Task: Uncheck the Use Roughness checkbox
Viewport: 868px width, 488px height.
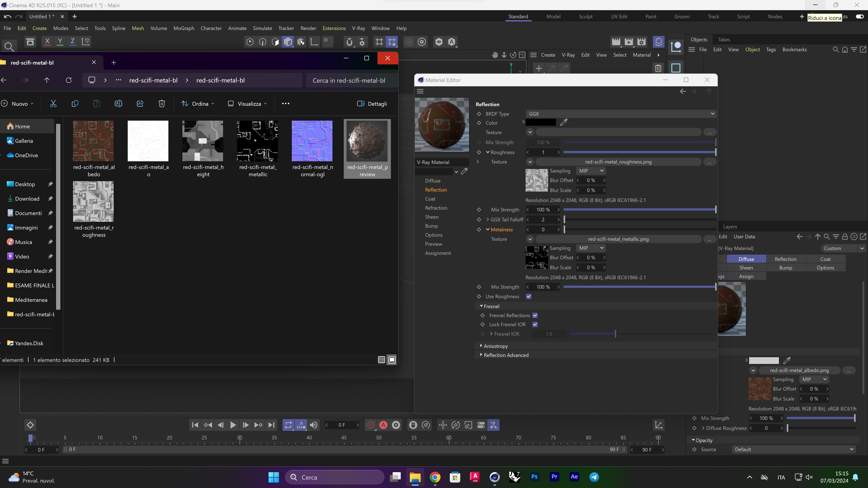Action: (529, 296)
